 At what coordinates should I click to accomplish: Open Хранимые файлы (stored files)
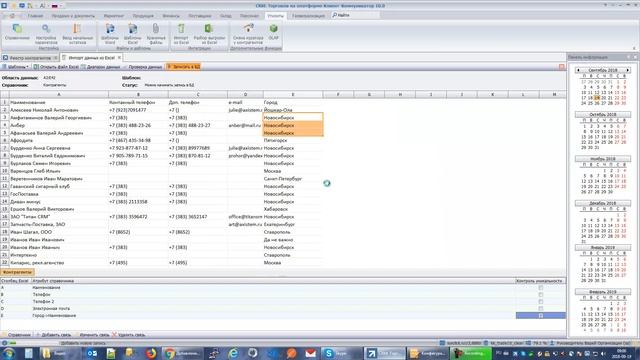click(x=156, y=34)
